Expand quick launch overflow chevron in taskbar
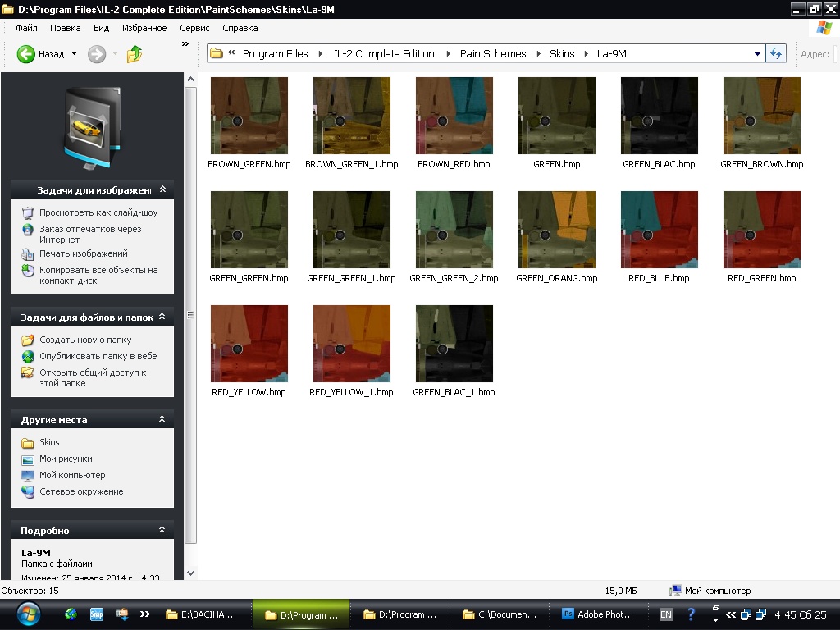 point(144,614)
